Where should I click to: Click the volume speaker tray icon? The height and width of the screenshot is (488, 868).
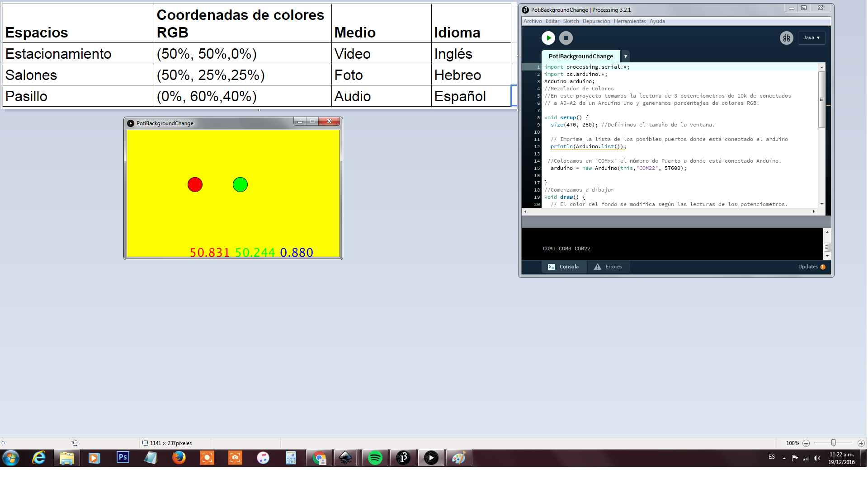[816, 458]
